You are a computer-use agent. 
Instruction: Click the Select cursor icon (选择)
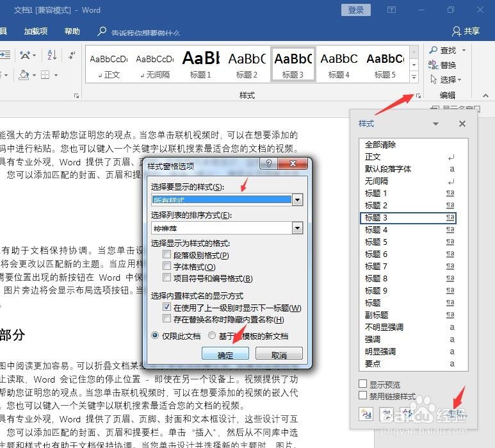pyautogui.click(x=434, y=79)
